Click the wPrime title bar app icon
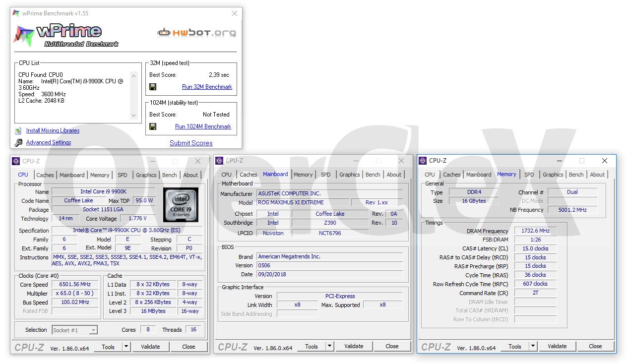Screen dimensions: 627x364 tap(16, 13)
